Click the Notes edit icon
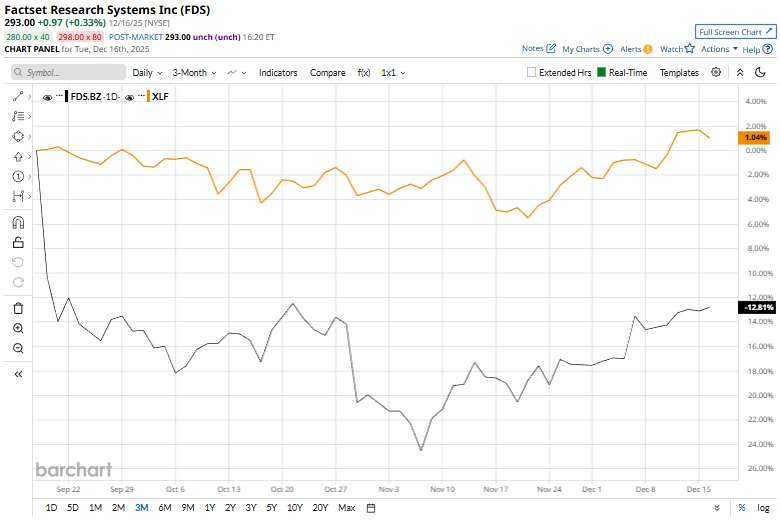780x521 pixels. 551,48
